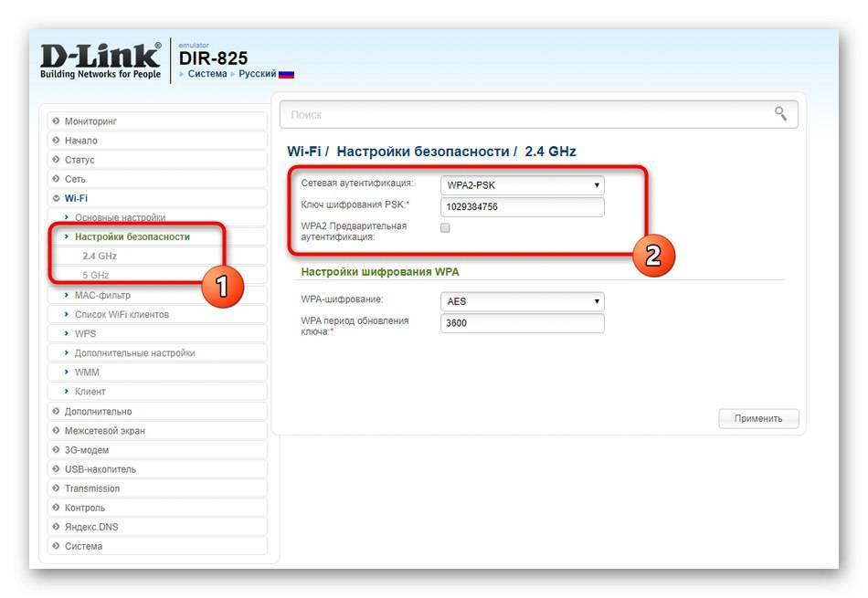Expand the Контроль section

click(157, 508)
